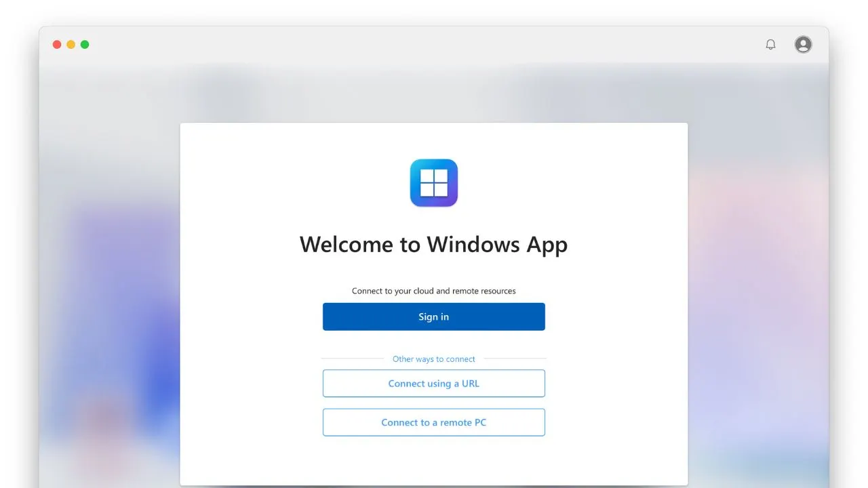Open the account profile icon

803,45
